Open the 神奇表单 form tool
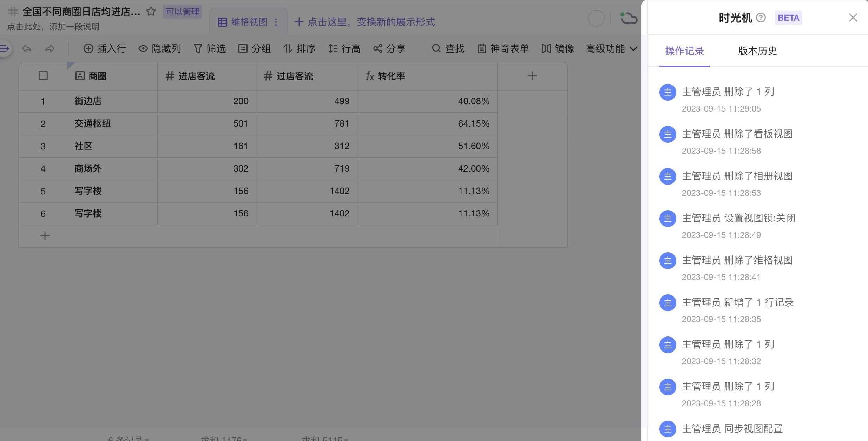Screen dimensions: 868x441 click(x=503, y=48)
